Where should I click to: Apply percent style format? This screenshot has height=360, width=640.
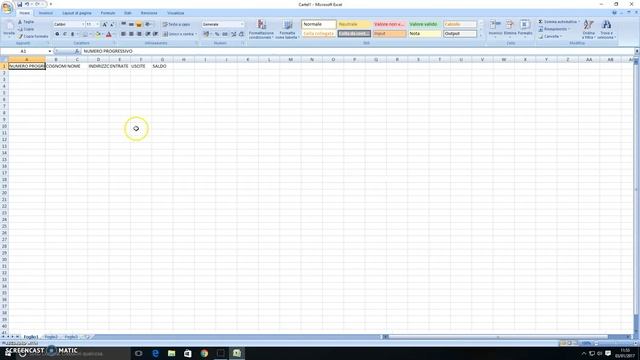[x=217, y=34]
